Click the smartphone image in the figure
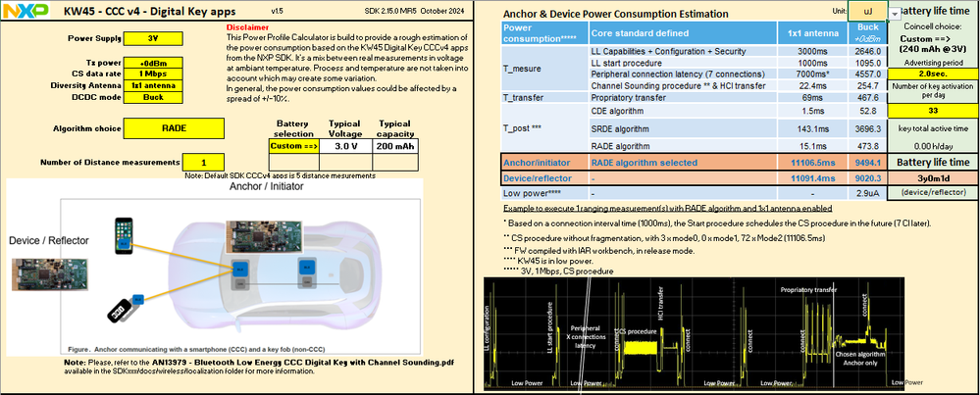Viewport: 980px width, 395px height. tap(125, 236)
